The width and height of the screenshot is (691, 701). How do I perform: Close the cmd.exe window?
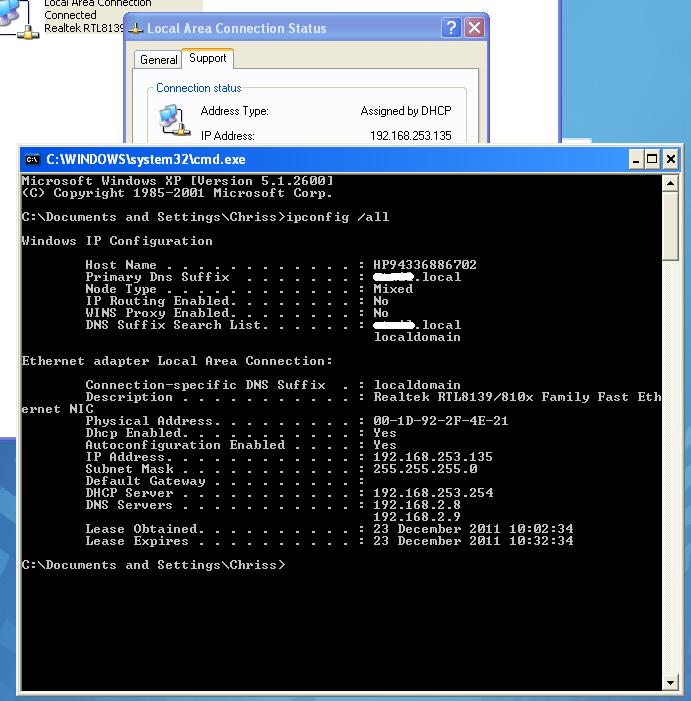[670, 160]
